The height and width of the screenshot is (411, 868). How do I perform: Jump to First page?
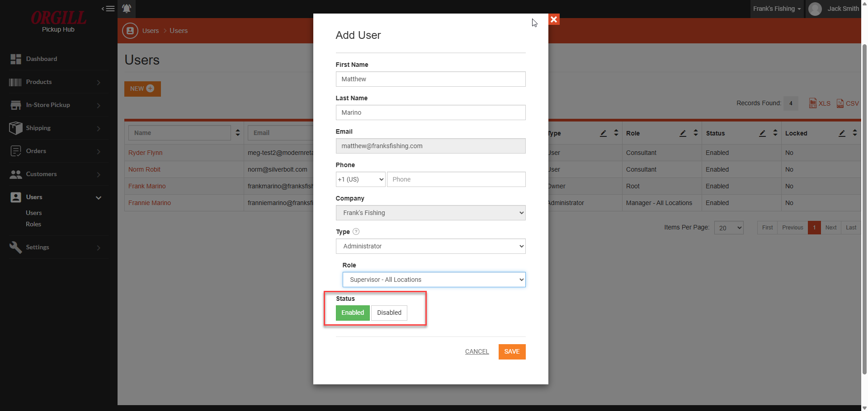coord(768,228)
